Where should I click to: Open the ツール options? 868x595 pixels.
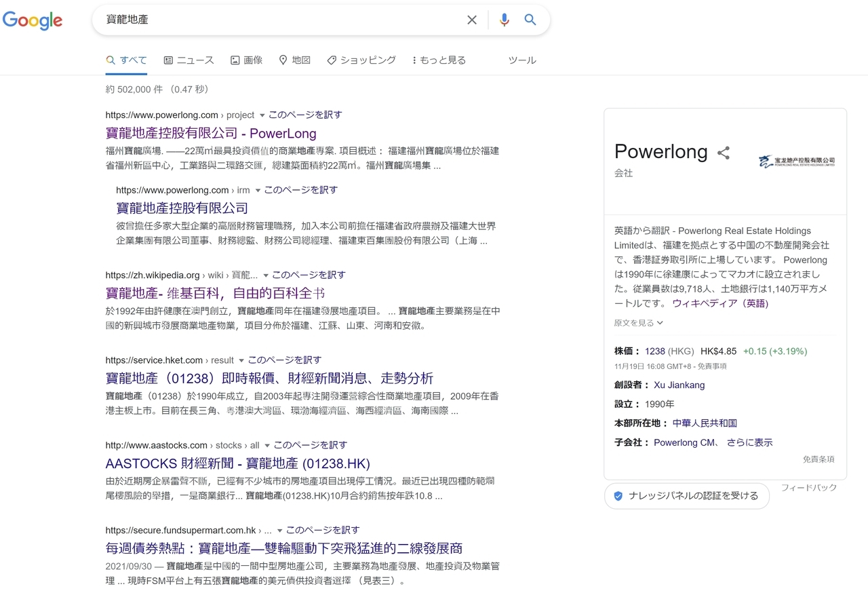point(522,60)
